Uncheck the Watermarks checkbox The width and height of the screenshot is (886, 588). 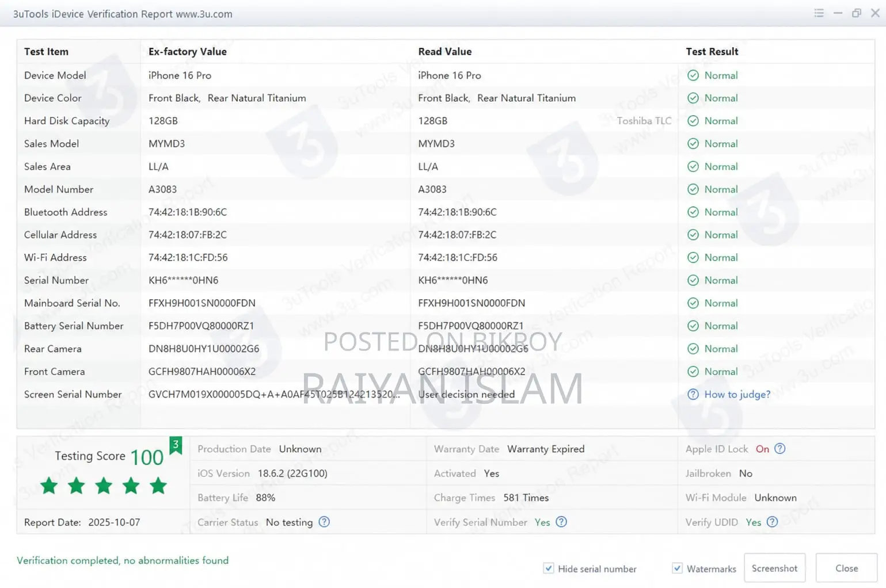678,568
